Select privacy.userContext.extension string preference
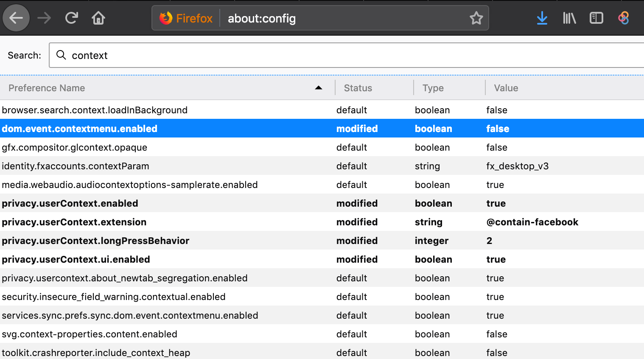This screenshot has width=644, height=359. tap(322, 222)
